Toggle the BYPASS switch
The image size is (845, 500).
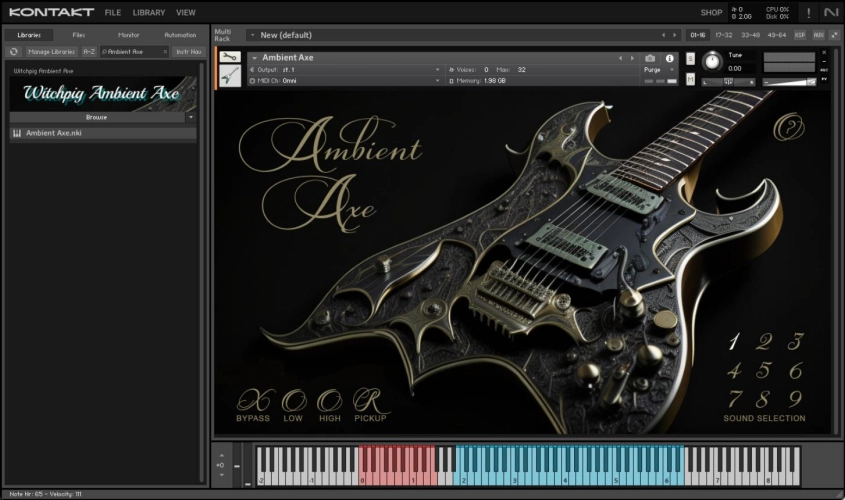(x=252, y=400)
